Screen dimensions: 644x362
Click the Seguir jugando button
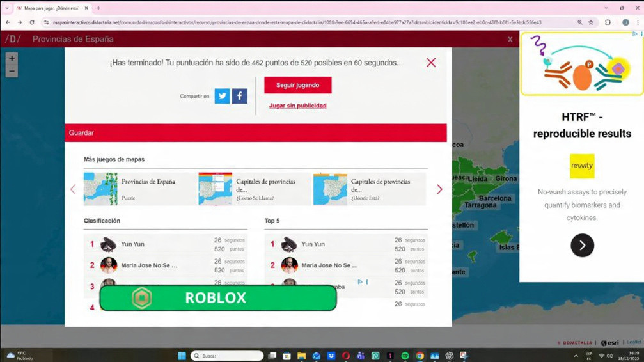pos(297,85)
